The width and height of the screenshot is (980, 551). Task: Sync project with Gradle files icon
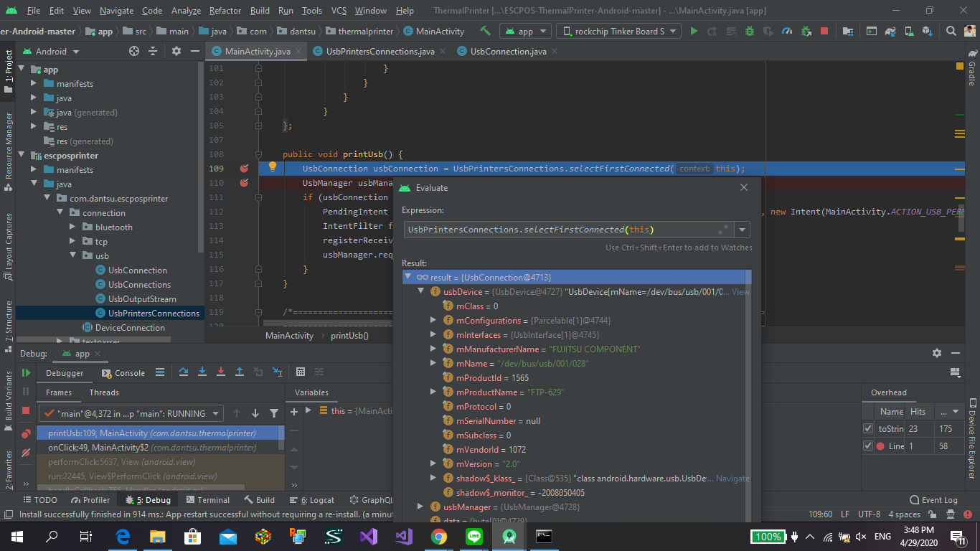[891, 31]
